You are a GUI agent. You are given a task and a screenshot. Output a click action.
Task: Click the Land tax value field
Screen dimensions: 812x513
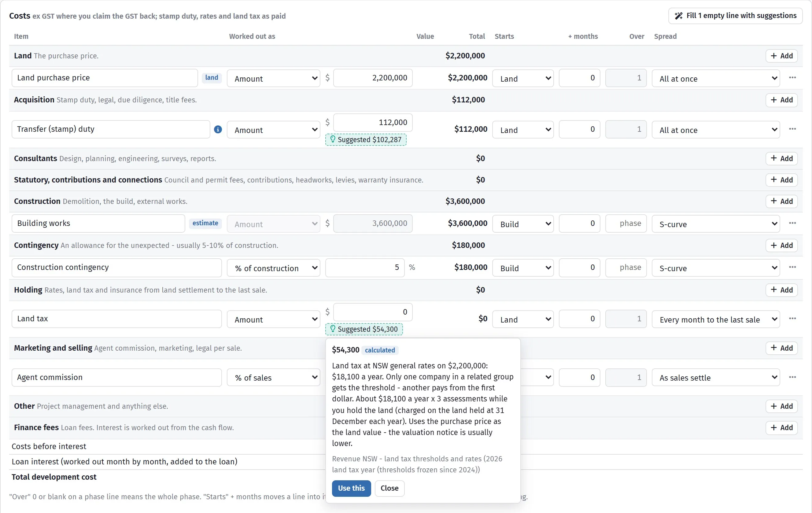[x=373, y=312]
